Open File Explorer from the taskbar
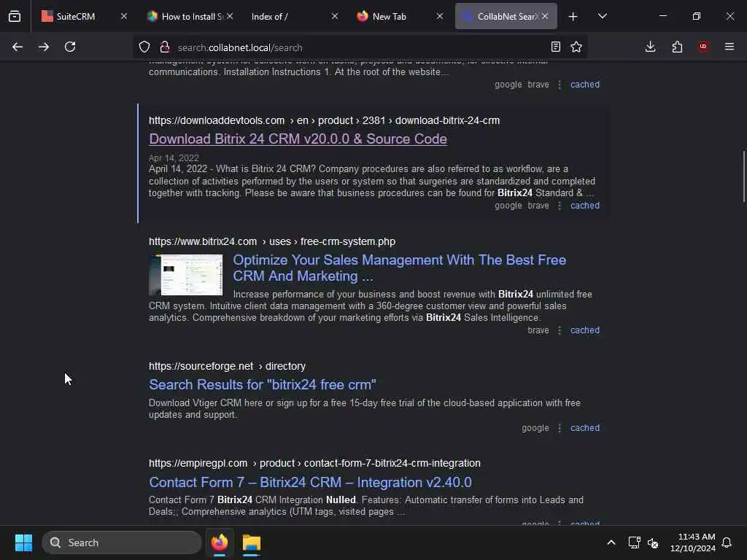 pos(252,542)
